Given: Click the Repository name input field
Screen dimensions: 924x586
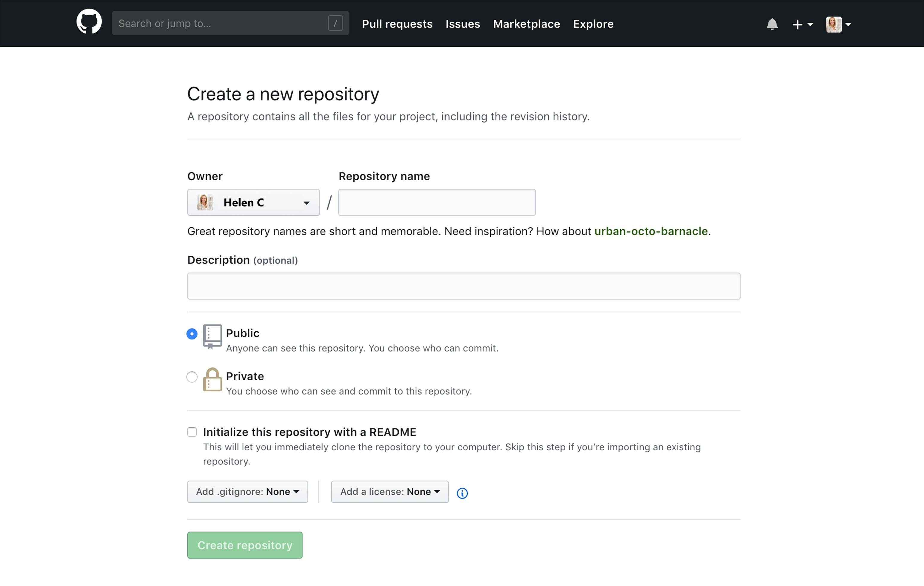Looking at the screenshot, I should coord(436,202).
